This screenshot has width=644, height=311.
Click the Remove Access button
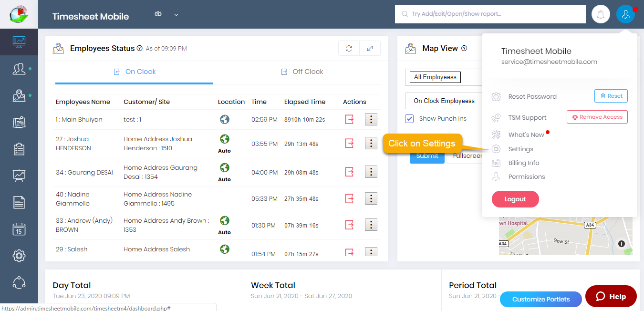coord(597,117)
